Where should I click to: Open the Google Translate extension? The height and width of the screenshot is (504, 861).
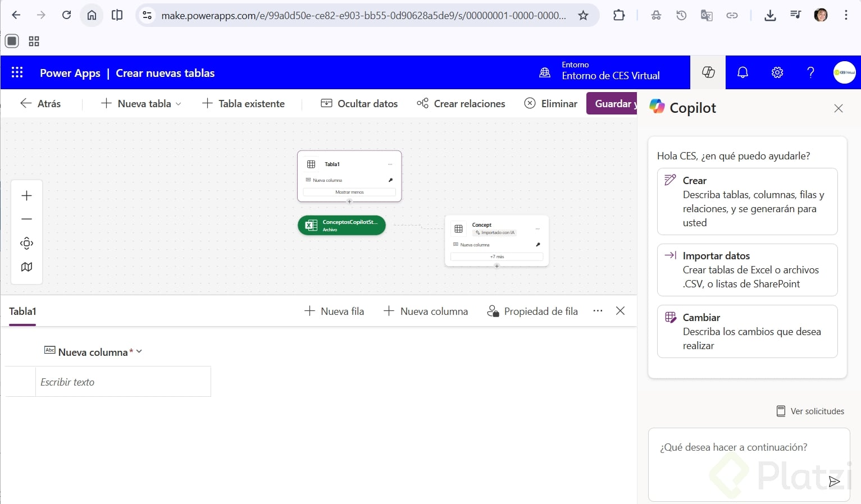point(707,15)
